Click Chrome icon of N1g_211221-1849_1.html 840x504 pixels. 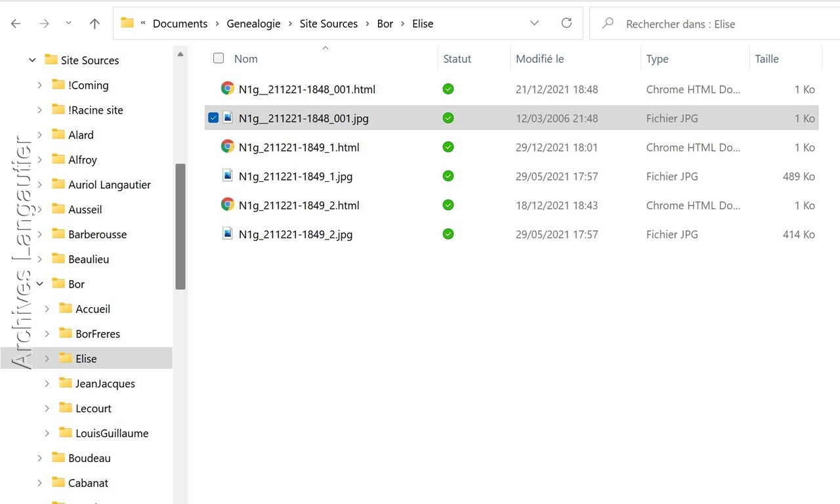[x=228, y=147]
